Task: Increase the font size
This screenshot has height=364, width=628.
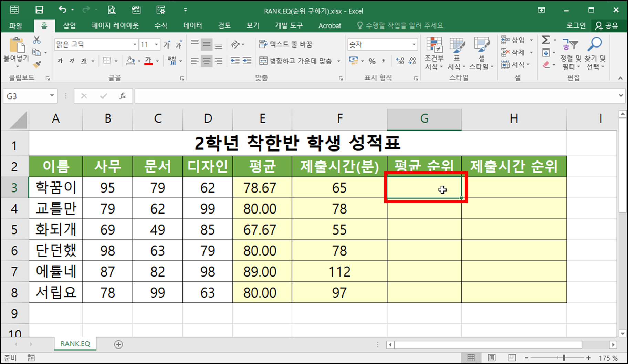Action: point(167,44)
